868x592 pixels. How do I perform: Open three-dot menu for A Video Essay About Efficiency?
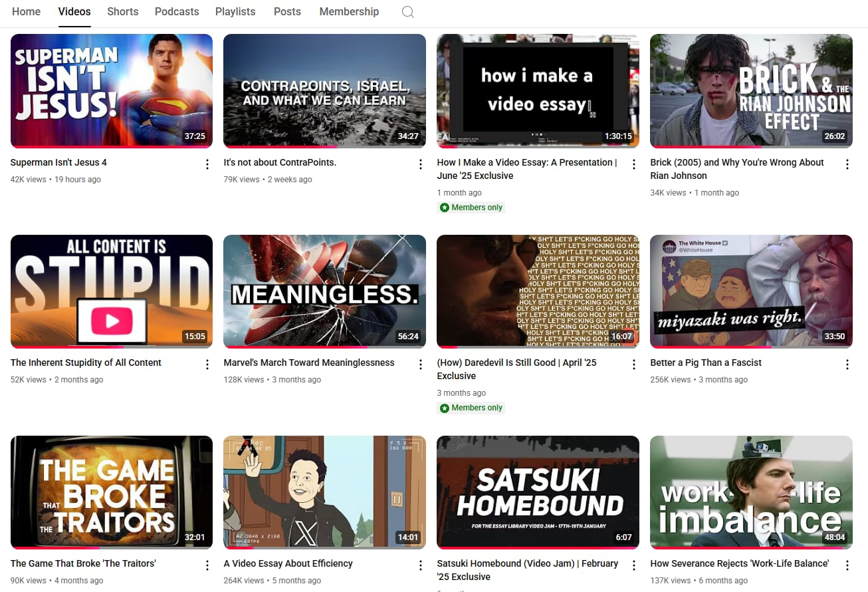[421, 565]
